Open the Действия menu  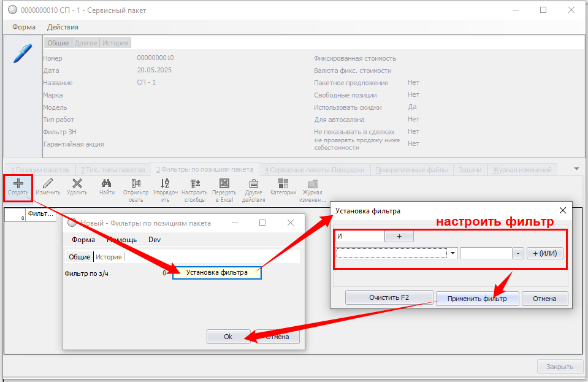pos(63,27)
